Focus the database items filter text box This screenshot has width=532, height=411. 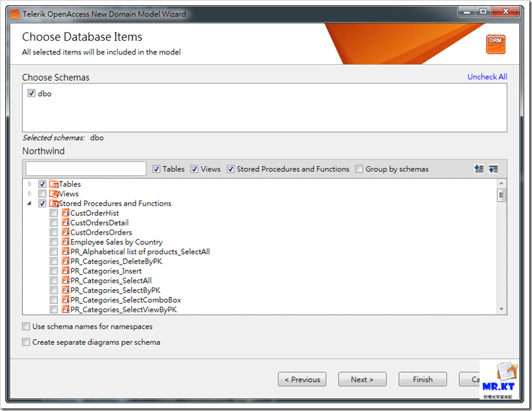click(86, 169)
